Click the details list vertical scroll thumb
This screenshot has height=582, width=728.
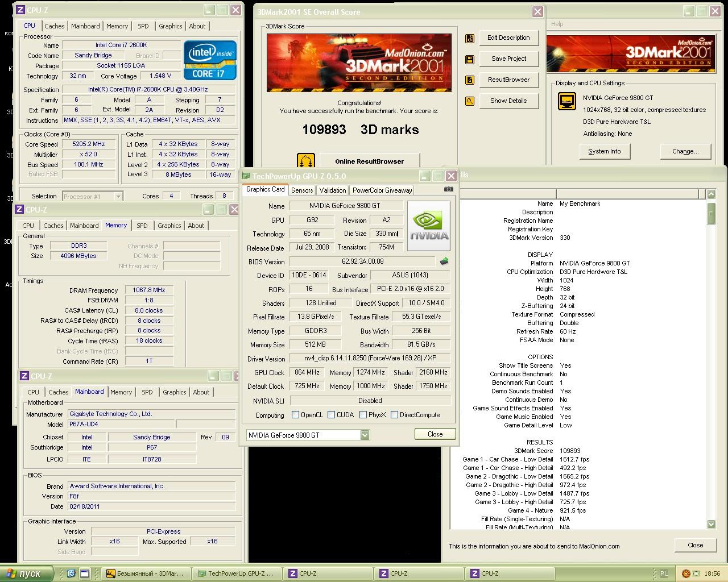coord(712,213)
